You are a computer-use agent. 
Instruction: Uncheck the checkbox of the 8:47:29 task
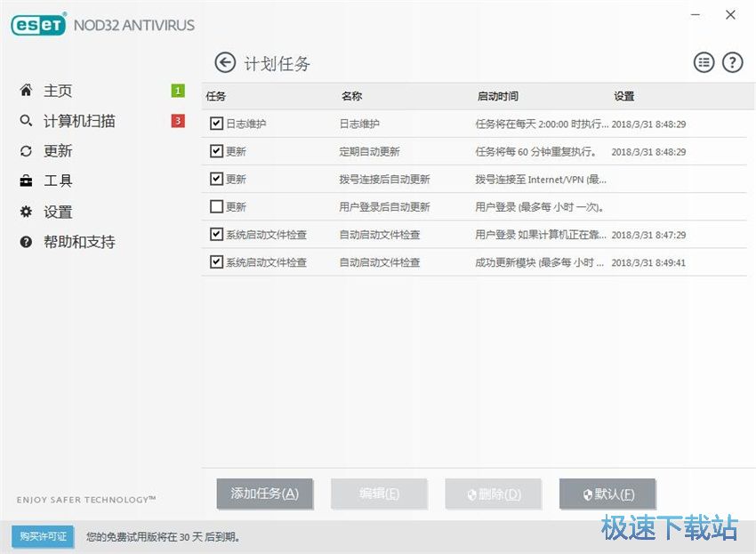[216, 235]
